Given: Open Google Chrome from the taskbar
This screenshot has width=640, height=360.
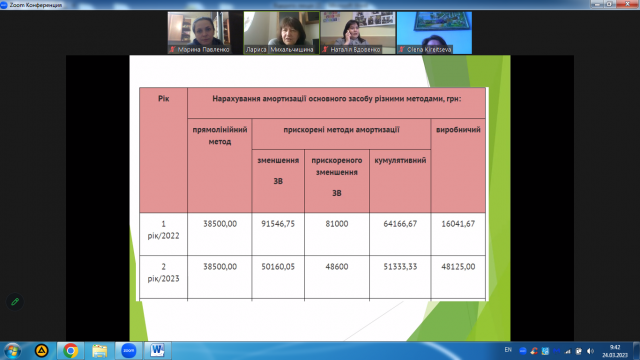Looking at the screenshot, I should pos(70,351).
